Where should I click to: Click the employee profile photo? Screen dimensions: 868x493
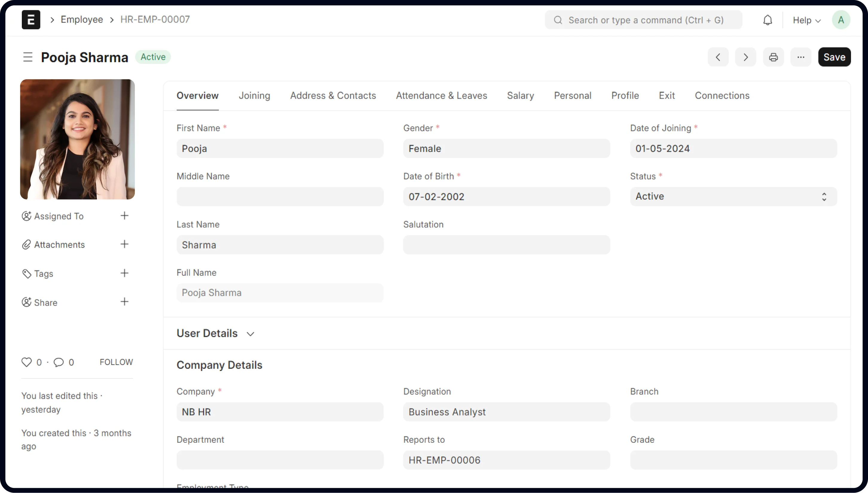click(77, 139)
